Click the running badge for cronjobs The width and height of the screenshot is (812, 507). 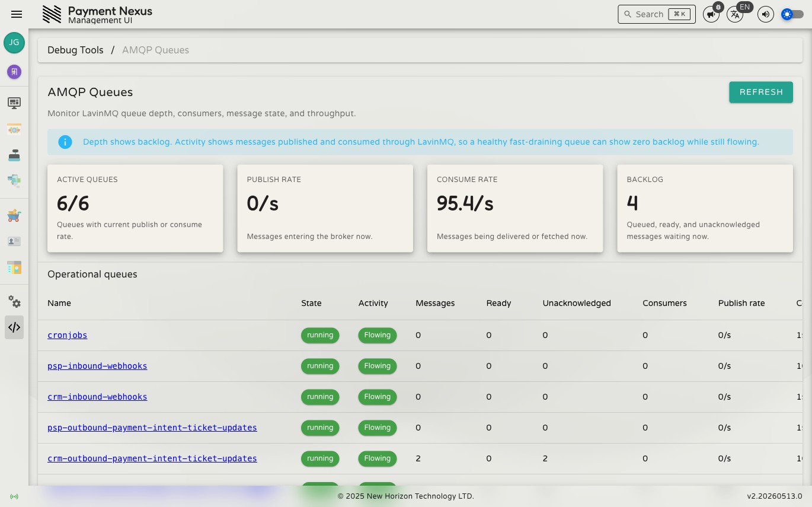[320, 335]
